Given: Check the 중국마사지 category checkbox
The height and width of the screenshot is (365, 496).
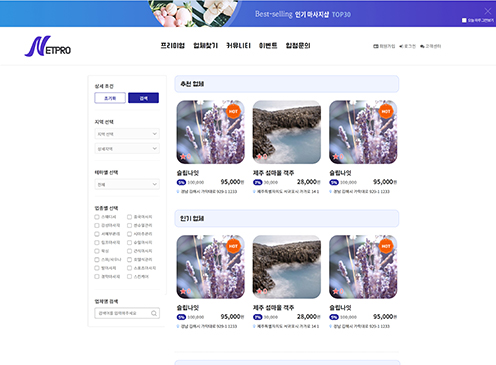Looking at the screenshot, I should point(129,217).
